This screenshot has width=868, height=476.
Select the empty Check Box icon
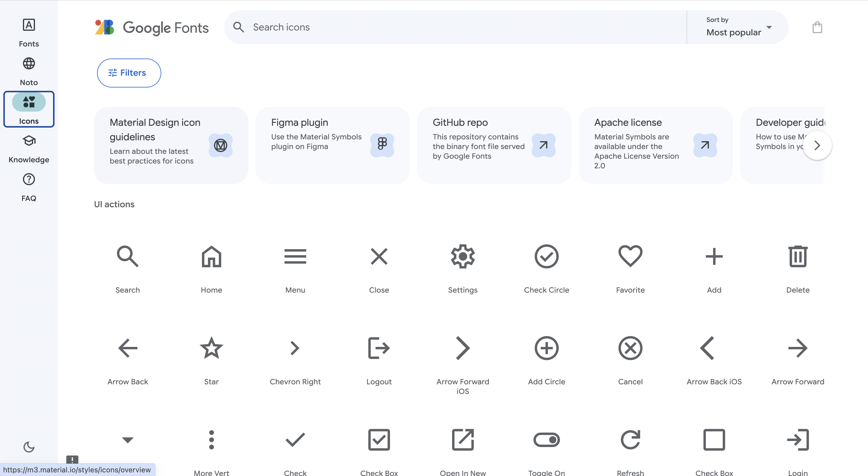click(x=714, y=440)
